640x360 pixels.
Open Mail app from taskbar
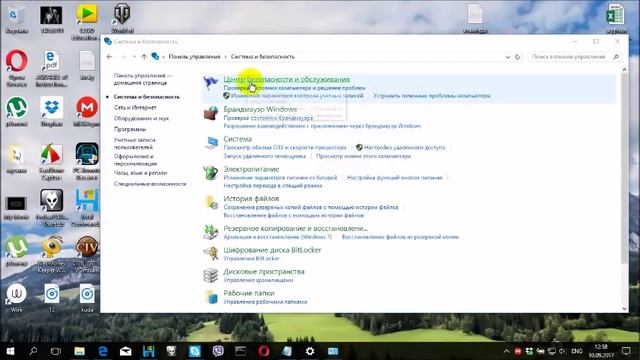tap(126, 351)
